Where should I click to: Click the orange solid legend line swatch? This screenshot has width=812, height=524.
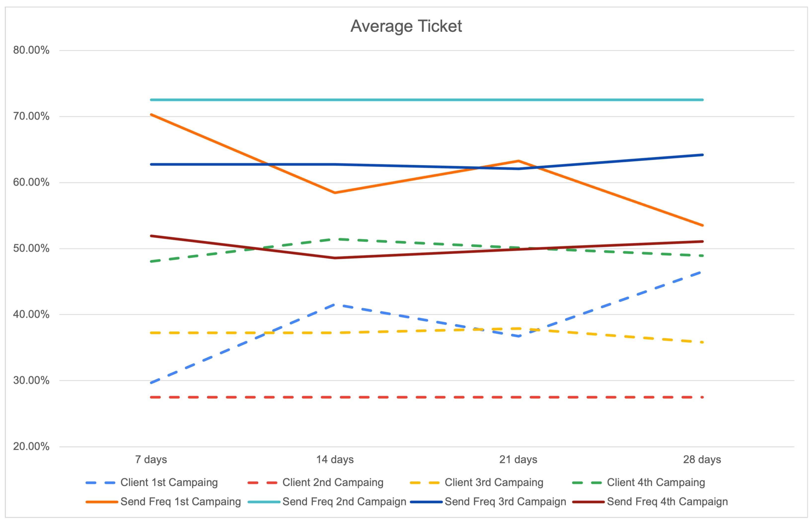click(102, 502)
